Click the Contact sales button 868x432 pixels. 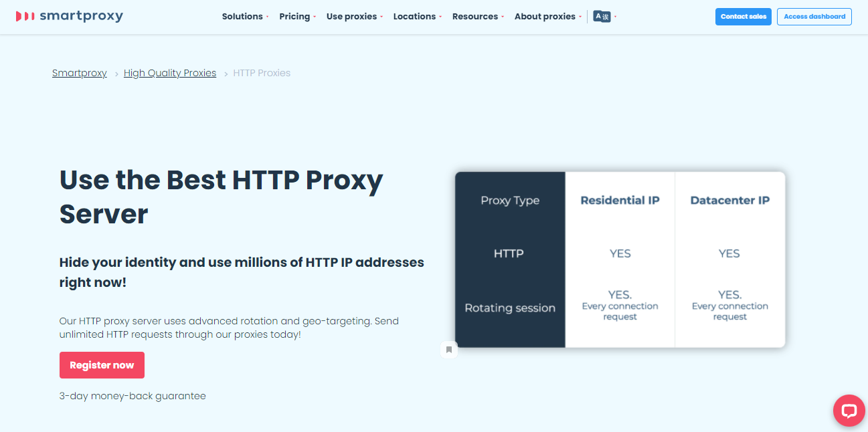click(x=744, y=17)
